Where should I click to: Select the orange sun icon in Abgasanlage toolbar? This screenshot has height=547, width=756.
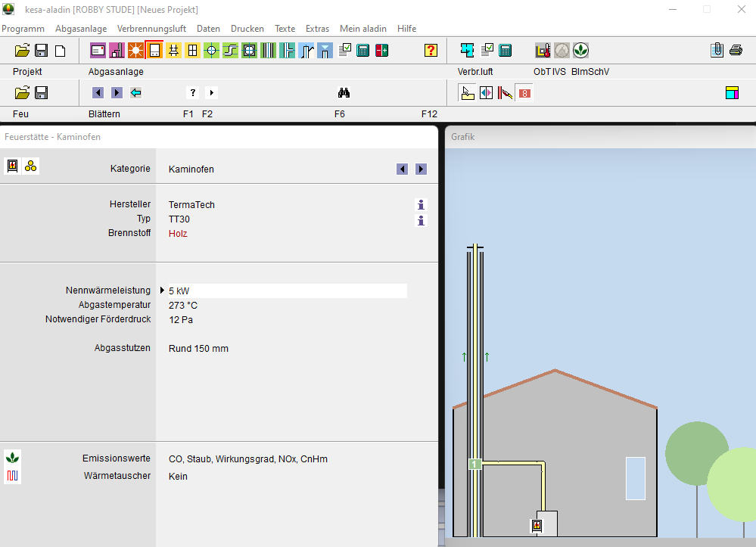(135, 51)
